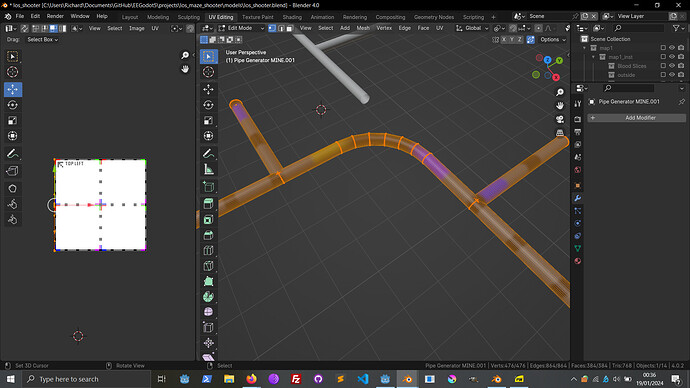Open the outliner filter dropdown
The width and height of the screenshot is (690, 388).
coord(678,28)
